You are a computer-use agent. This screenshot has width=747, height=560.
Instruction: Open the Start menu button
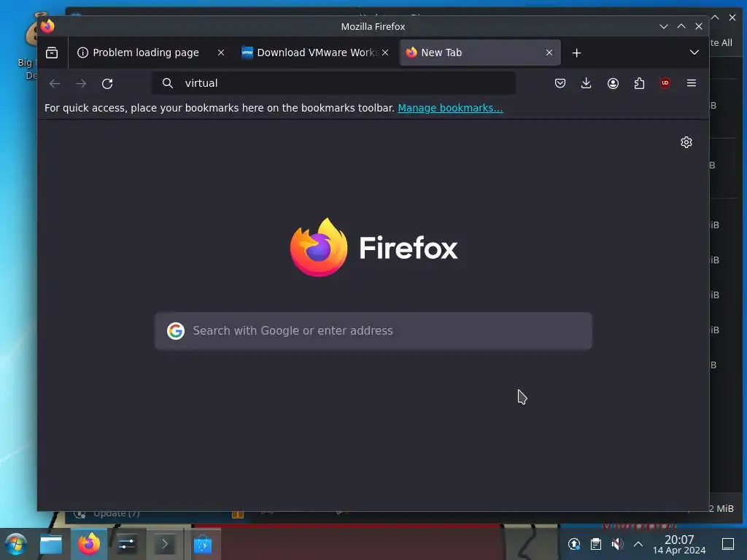[15, 544]
